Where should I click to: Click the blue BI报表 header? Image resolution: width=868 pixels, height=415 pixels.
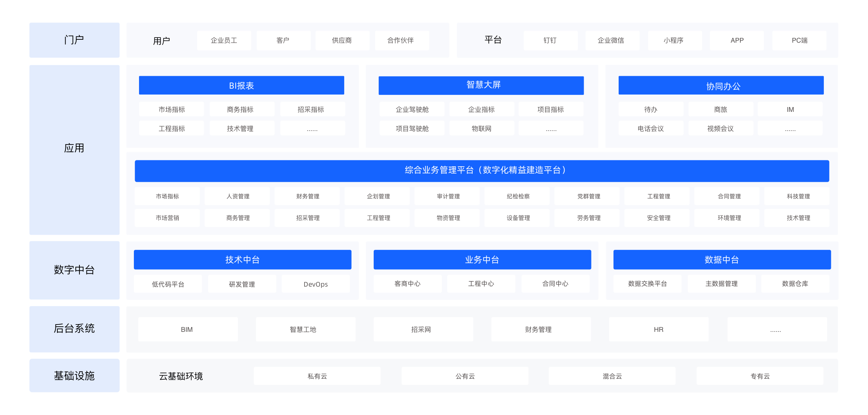pos(242,85)
